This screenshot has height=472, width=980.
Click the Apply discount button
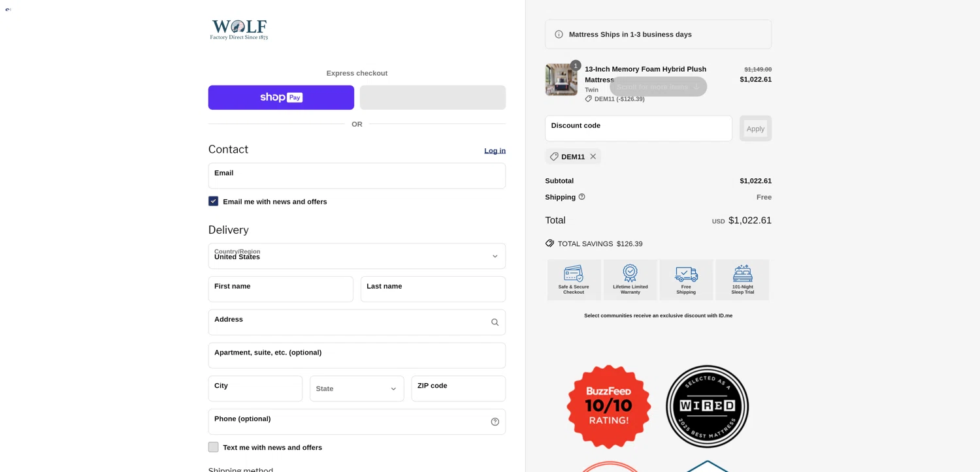(x=755, y=129)
